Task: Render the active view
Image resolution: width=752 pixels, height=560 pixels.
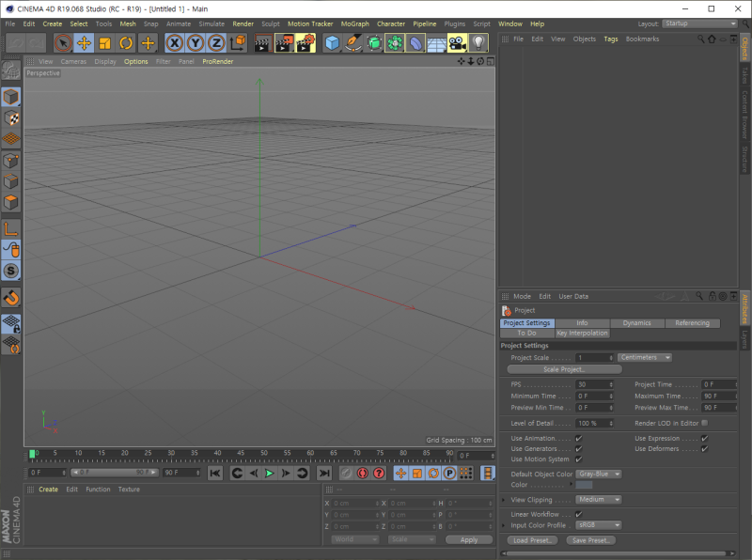Action: 262,43
